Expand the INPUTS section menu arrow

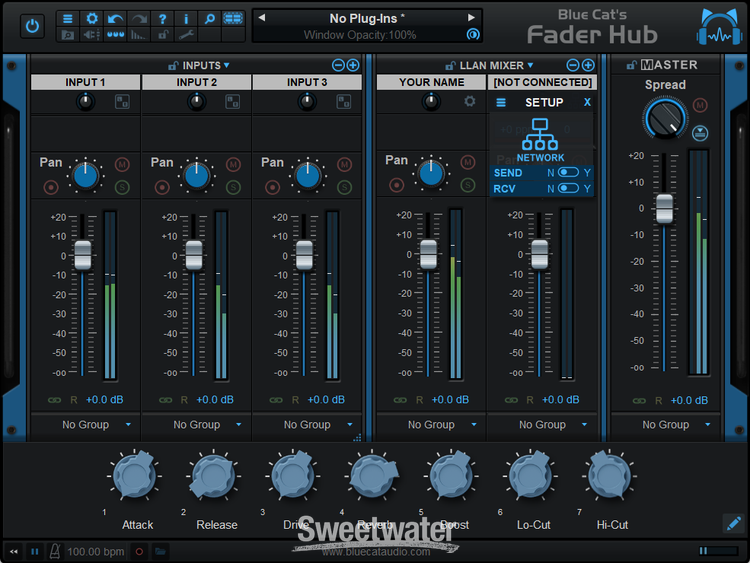coord(227,65)
